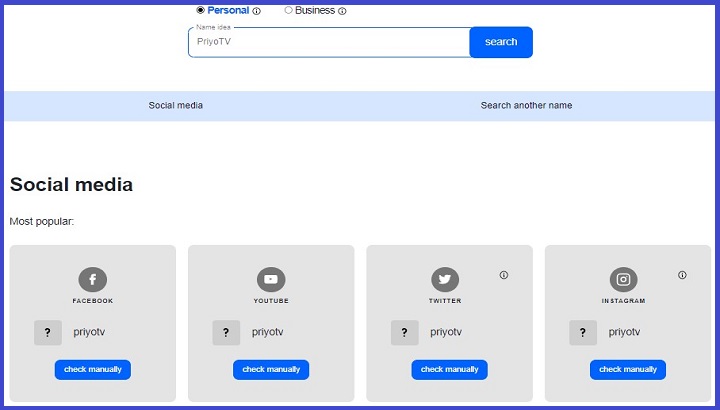The height and width of the screenshot is (410, 720).
Task: Check YouTube availability manually
Action: tap(271, 369)
